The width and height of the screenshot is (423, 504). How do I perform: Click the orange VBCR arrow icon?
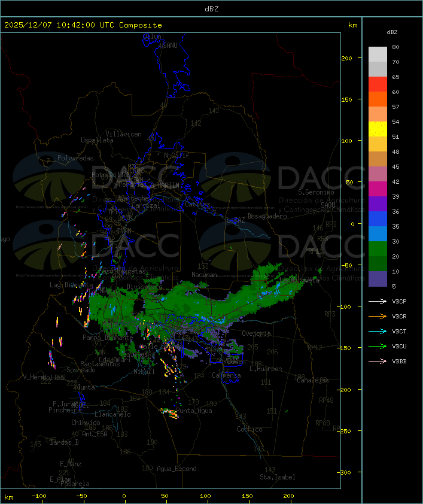(x=378, y=316)
